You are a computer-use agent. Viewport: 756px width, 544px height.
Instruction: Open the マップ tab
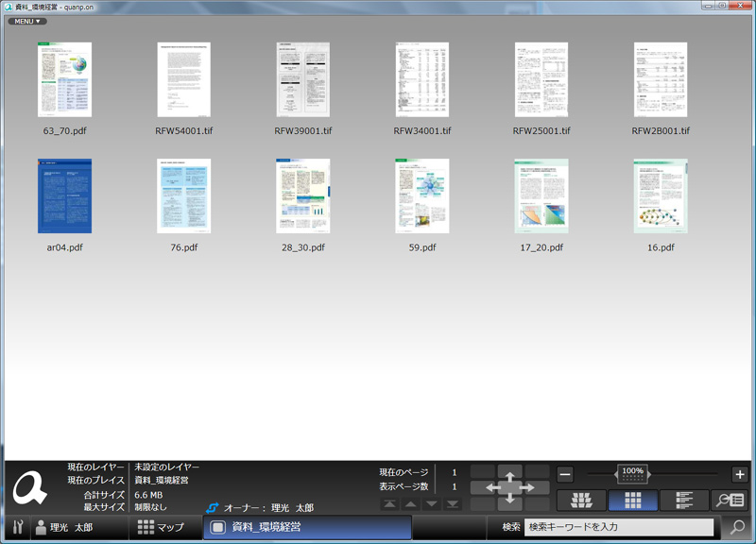pos(161,528)
